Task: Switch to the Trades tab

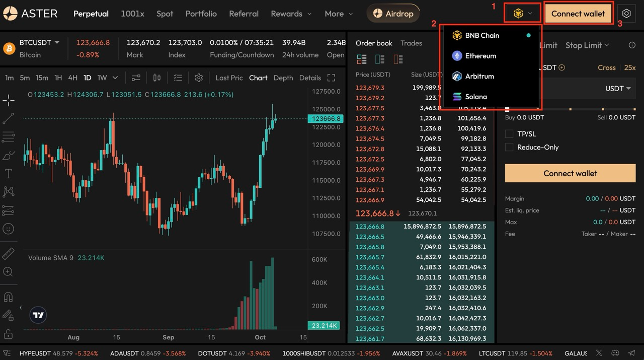Action: click(x=411, y=43)
